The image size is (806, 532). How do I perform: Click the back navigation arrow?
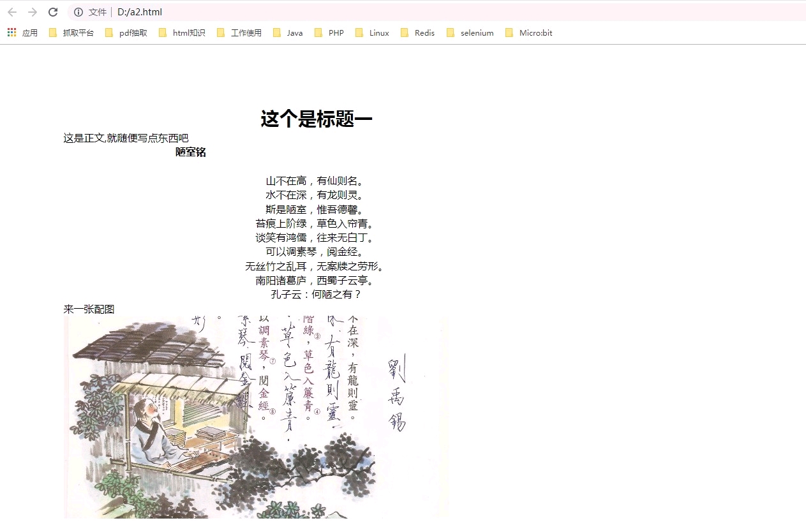(12, 11)
